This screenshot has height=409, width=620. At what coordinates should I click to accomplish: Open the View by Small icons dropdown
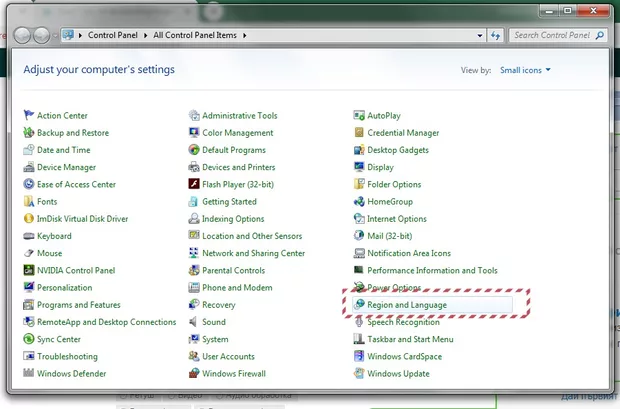click(525, 70)
